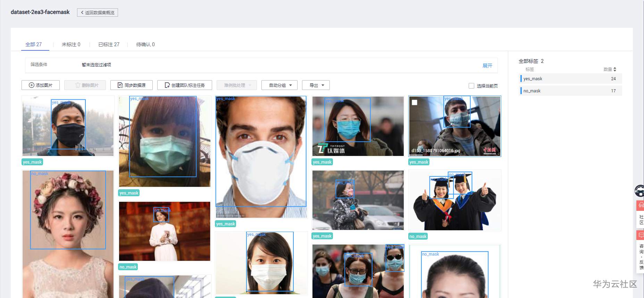Open the 未标注 0 tab

(x=71, y=44)
